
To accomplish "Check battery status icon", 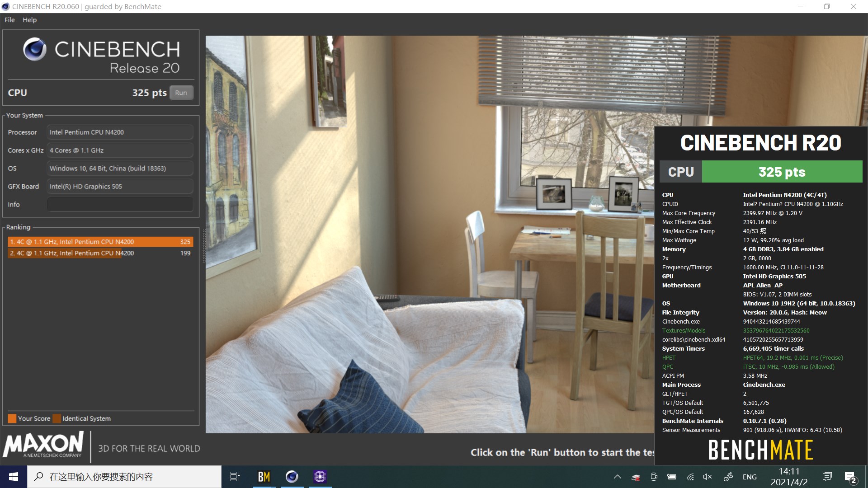I will pos(672,477).
